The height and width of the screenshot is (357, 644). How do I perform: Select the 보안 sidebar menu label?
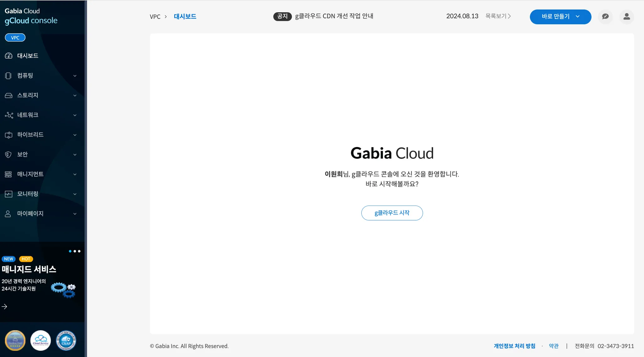pyautogui.click(x=22, y=154)
